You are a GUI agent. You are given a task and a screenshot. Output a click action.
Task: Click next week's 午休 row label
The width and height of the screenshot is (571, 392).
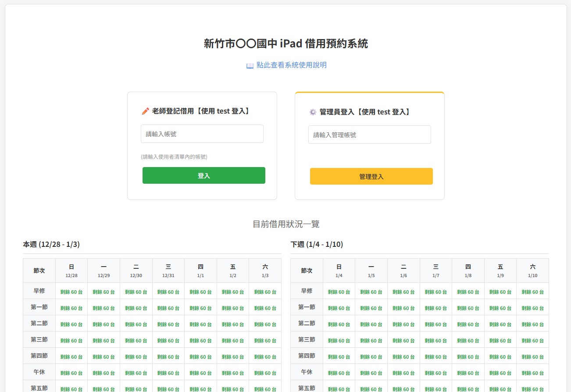click(x=307, y=372)
